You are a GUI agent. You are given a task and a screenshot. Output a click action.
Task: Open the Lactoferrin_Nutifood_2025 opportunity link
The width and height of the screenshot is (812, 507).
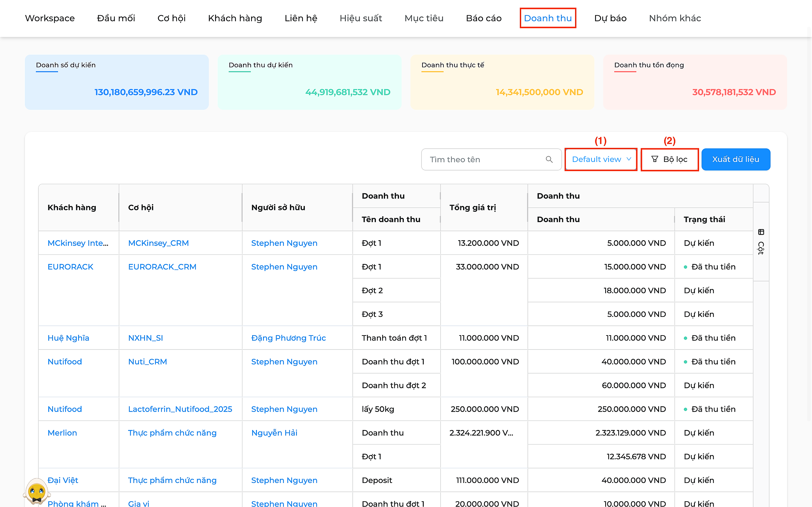pos(180,409)
